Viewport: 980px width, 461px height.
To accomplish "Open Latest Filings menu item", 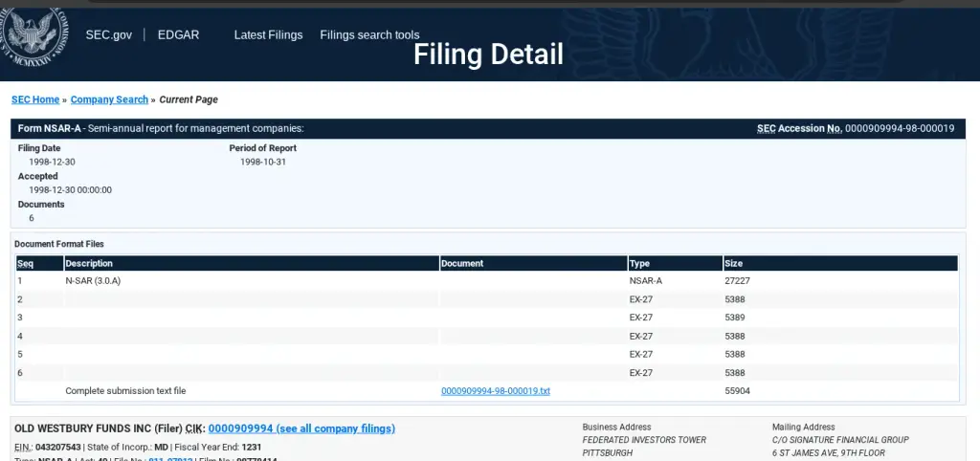I will point(268,35).
